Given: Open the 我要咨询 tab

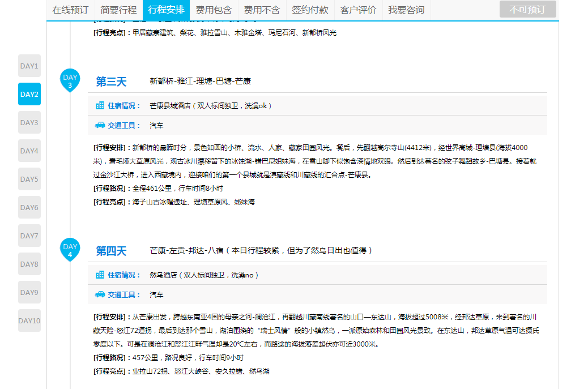Looking at the screenshot, I should 406,10.
